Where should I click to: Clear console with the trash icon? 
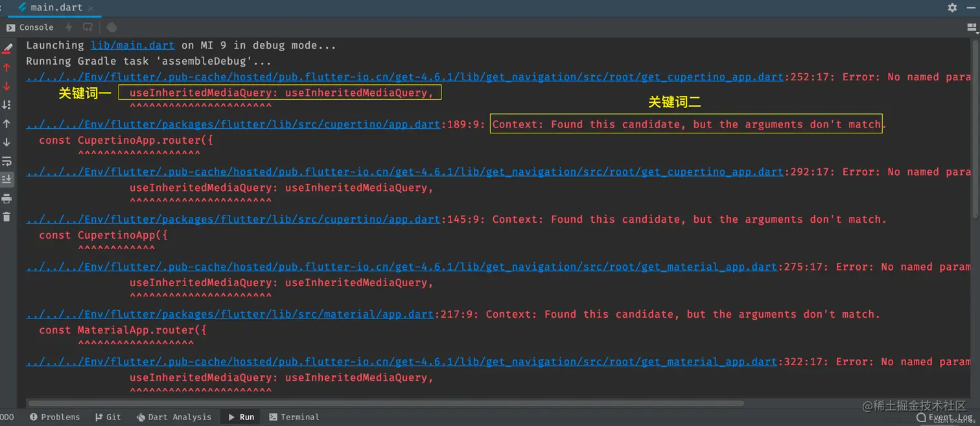[x=6, y=217]
